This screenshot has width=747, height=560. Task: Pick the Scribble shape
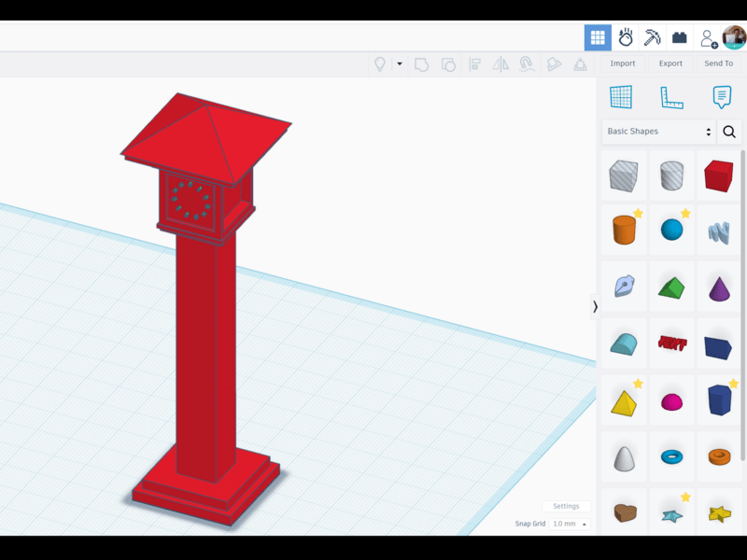click(x=718, y=232)
